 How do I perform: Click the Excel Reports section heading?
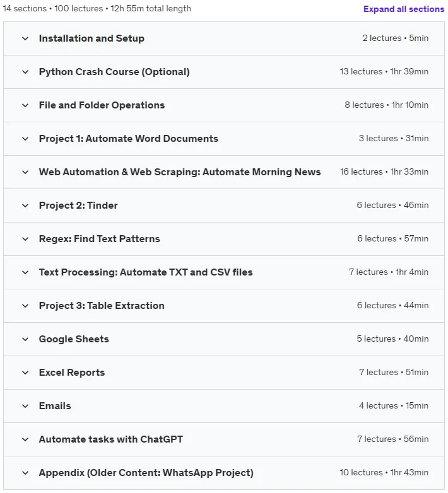point(72,373)
